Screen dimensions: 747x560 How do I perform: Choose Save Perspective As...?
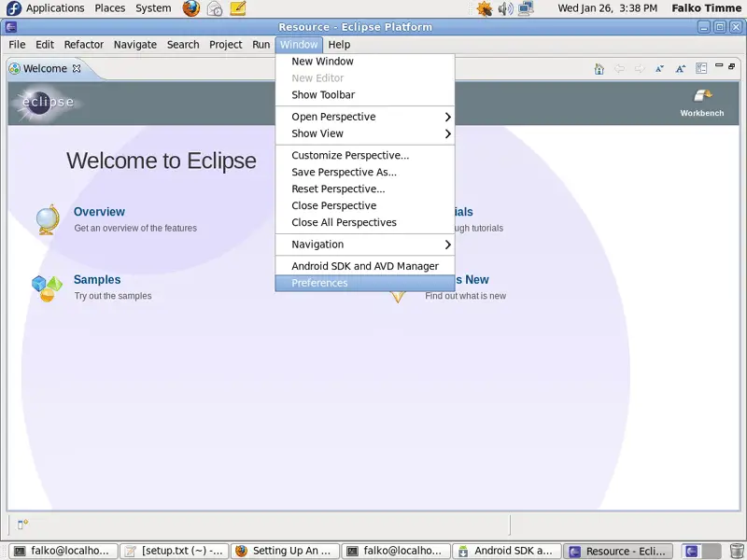click(365, 172)
